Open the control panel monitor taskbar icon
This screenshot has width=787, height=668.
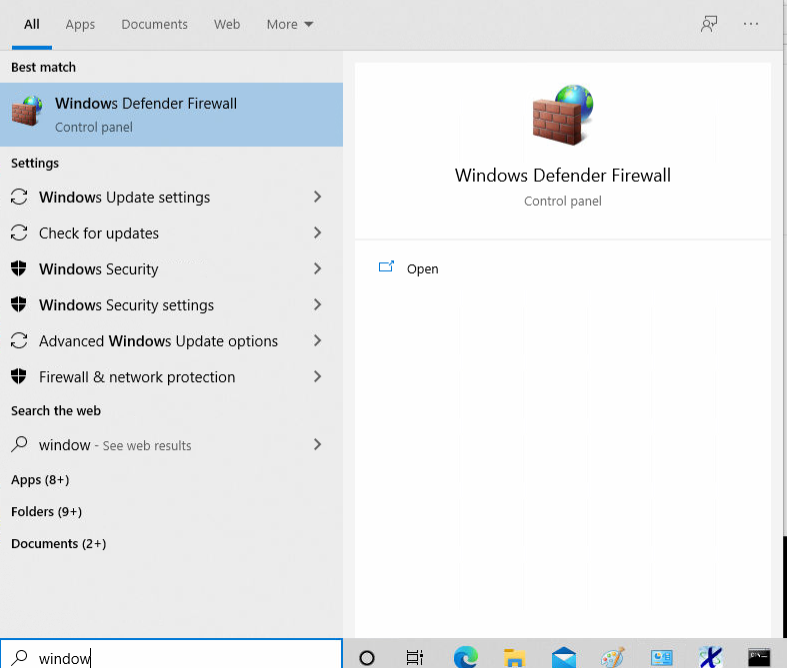(662, 657)
